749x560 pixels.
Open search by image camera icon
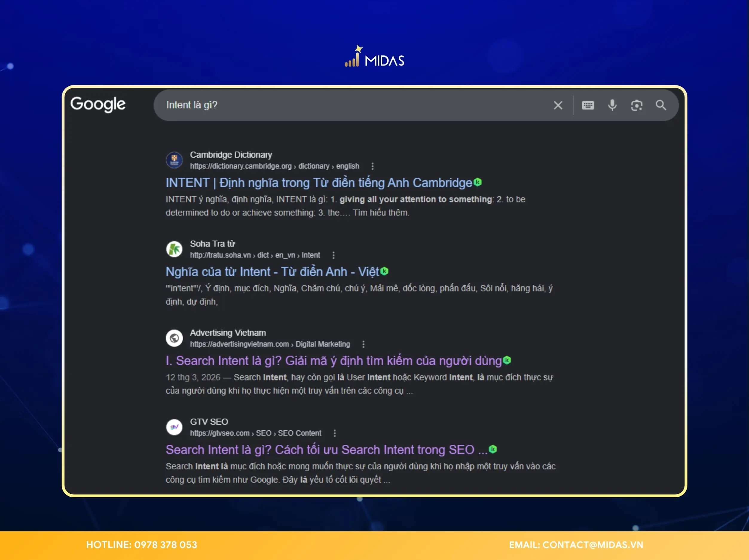click(637, 105)
